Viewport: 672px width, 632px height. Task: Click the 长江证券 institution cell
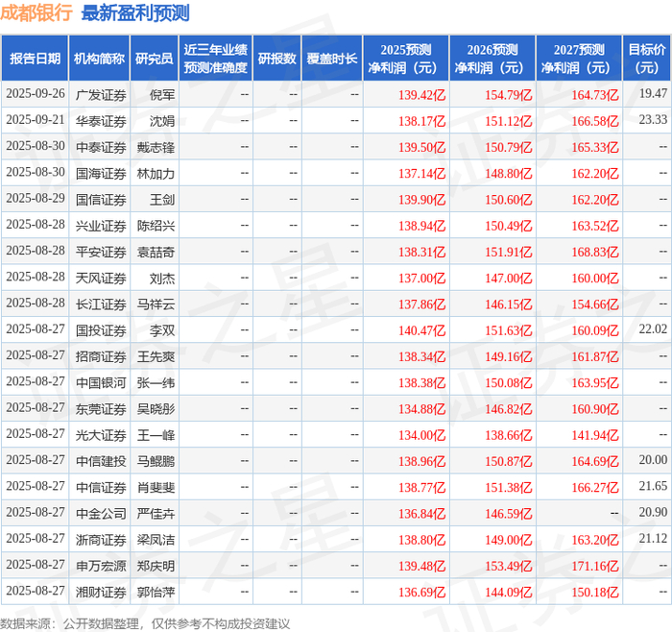101,304
